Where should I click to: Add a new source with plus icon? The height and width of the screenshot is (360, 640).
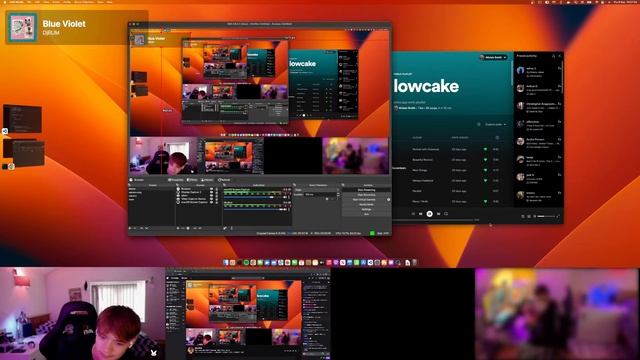tap(178, 228)
